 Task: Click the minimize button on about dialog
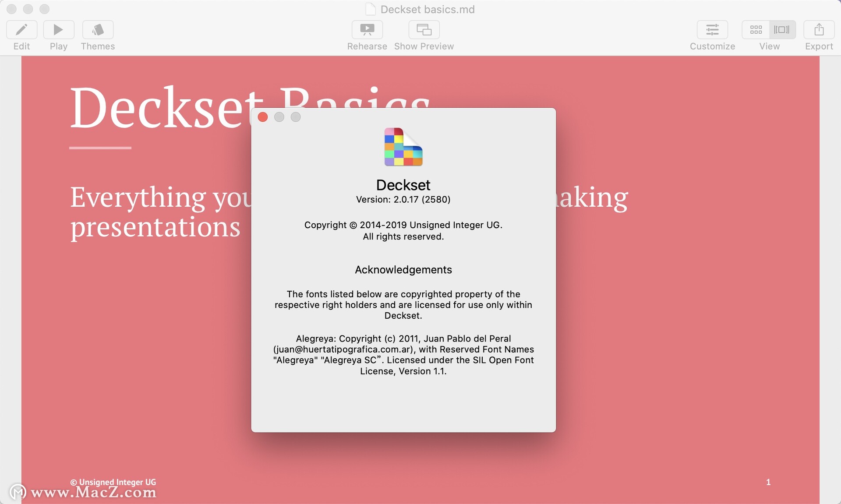[280, 119]
